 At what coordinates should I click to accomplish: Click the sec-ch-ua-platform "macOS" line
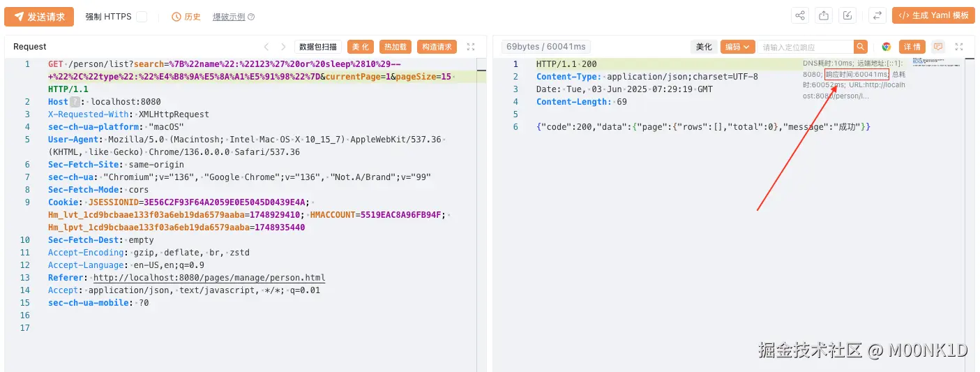[x=116, y=127]
